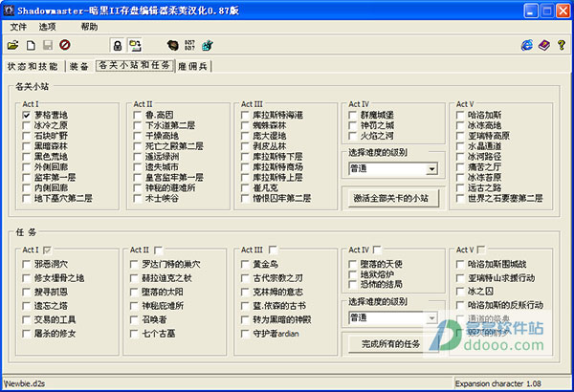Check the 术士峡谷 waypoint
Screen dimensions: 574x392
[x=138, y=198]
